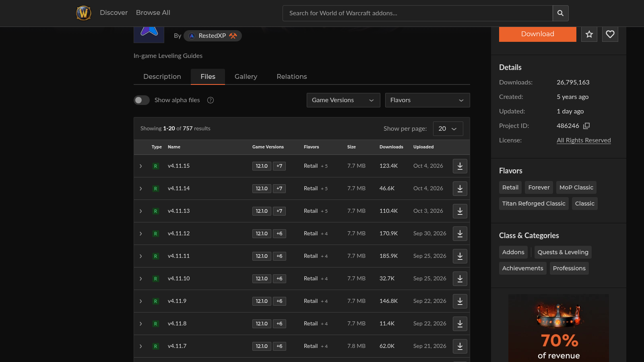The image size is (644, 362).
Task: Click the v4.11.13 file name
Action: (x=179, y=211)
